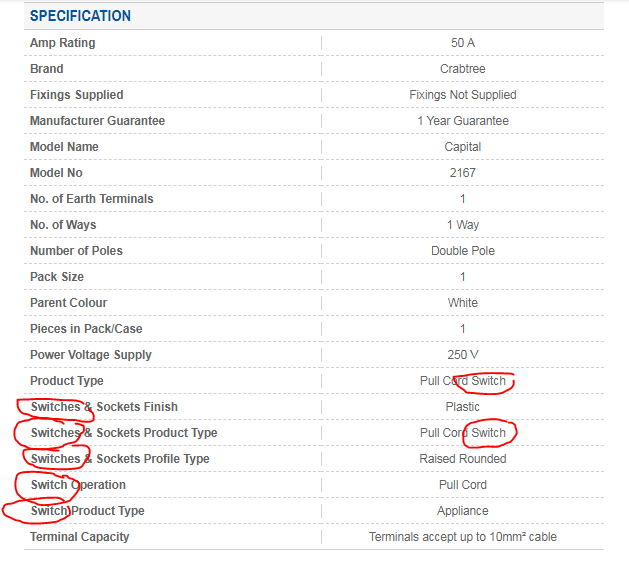
Task: Click the 250 V value
Action: pos(463,355)
